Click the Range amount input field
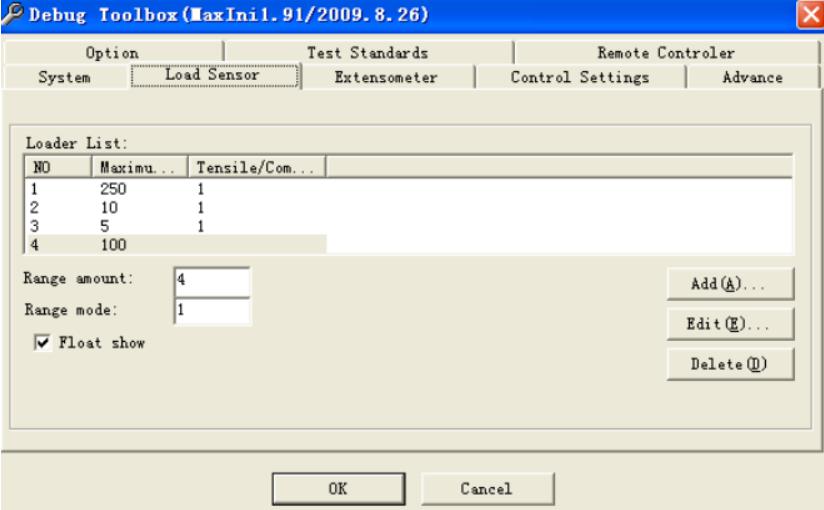824x510 pixels. pyautogui.click(x=212, y=281)
